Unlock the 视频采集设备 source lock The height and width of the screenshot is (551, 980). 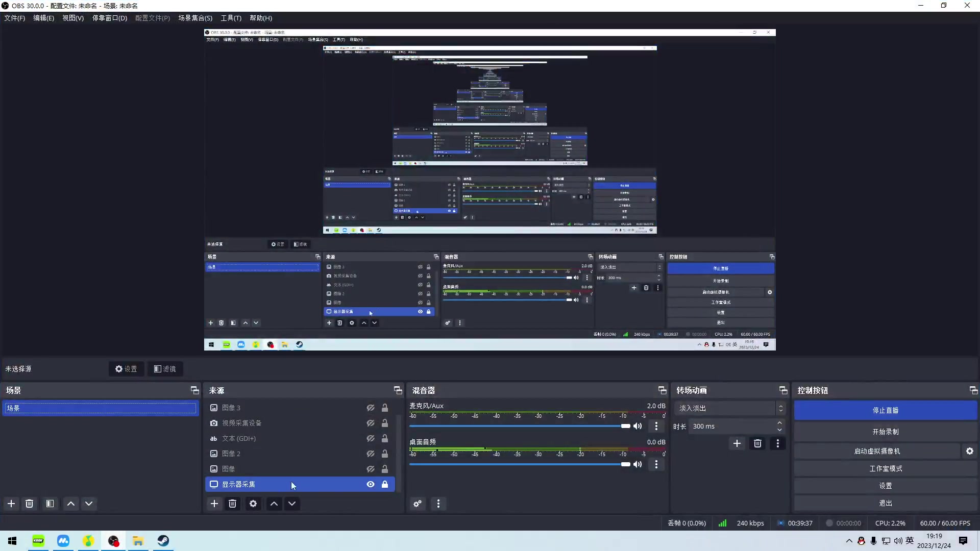[x=385, y=423]
